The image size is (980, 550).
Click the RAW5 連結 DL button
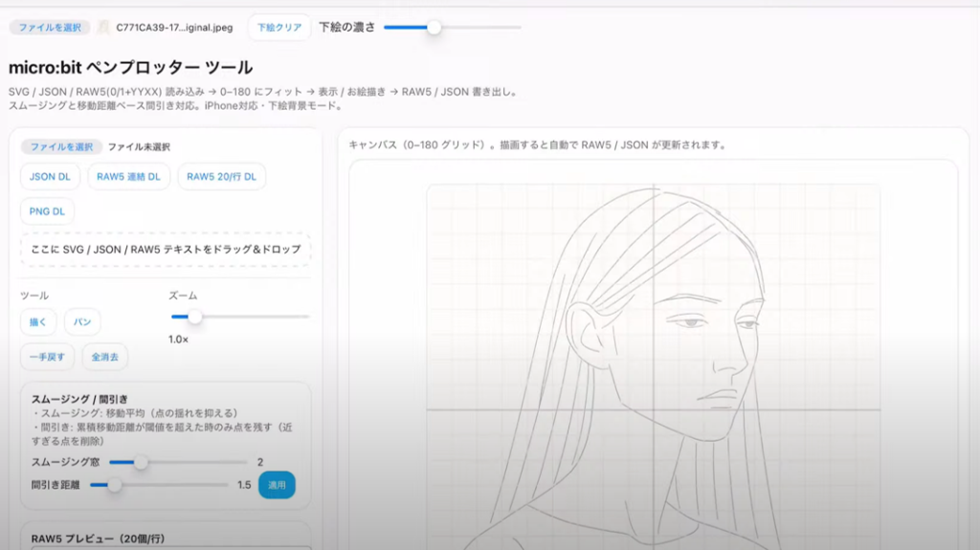coord(129,177)
